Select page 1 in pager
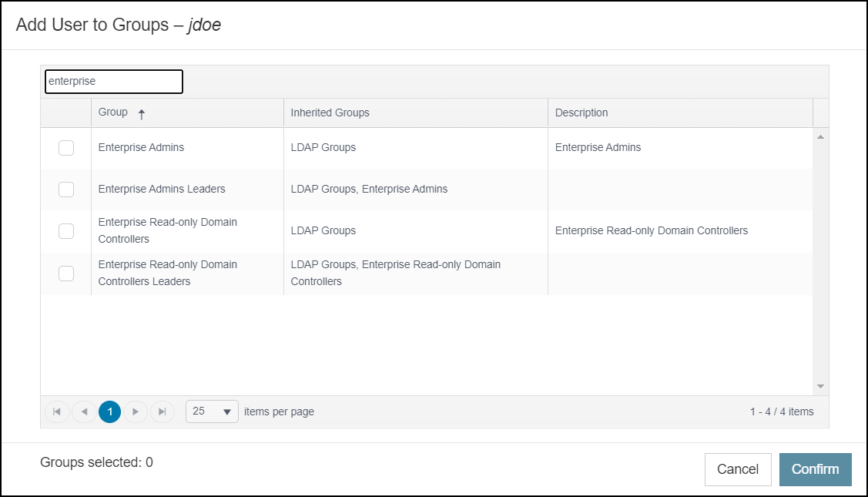The image size is (868, 497). pos(109,411)
